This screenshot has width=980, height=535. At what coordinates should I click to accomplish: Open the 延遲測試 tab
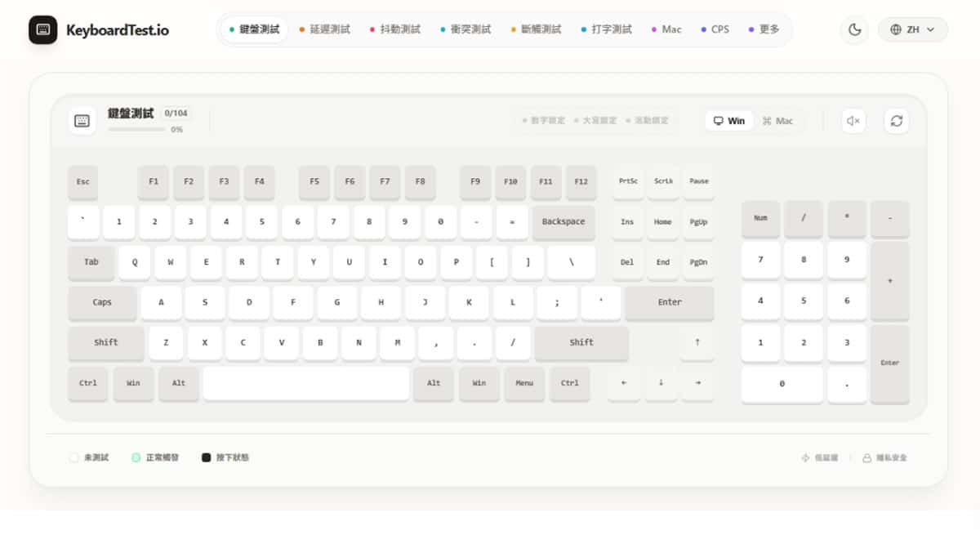[x=324, y=30]
